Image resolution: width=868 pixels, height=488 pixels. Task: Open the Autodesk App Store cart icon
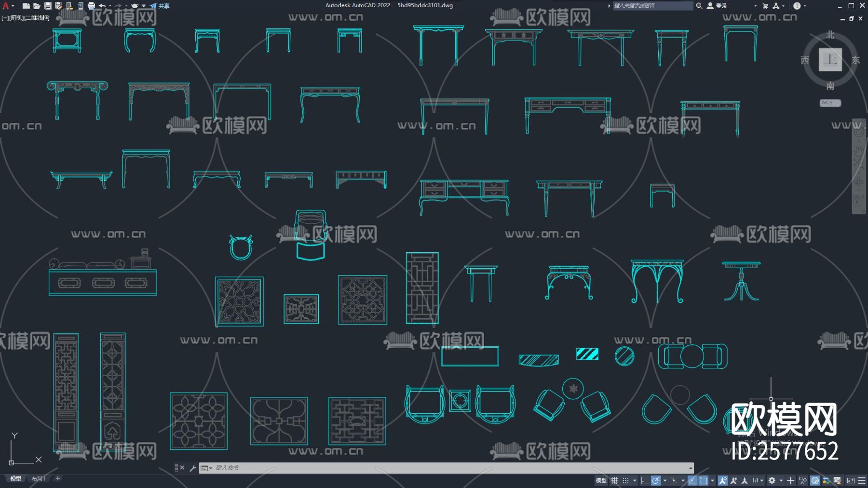tap(765, 6)
